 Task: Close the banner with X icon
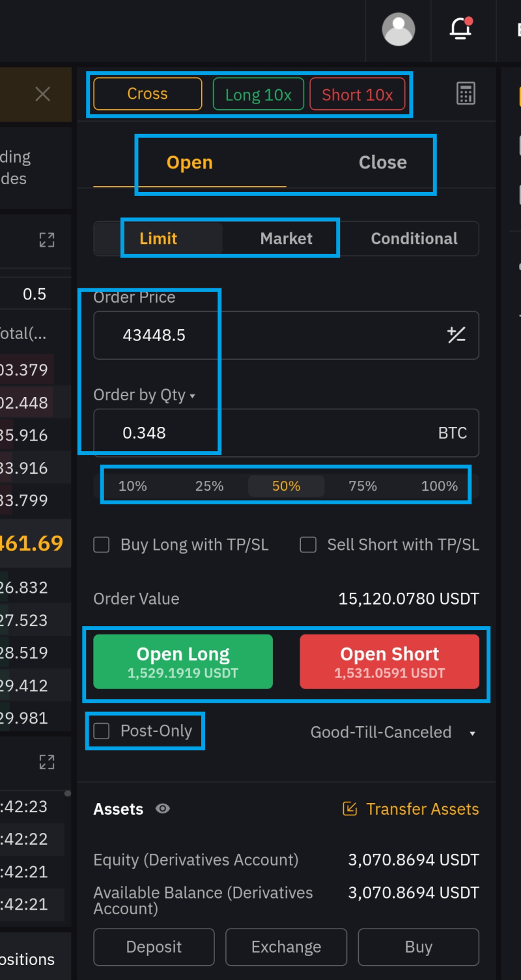point(43,94)
